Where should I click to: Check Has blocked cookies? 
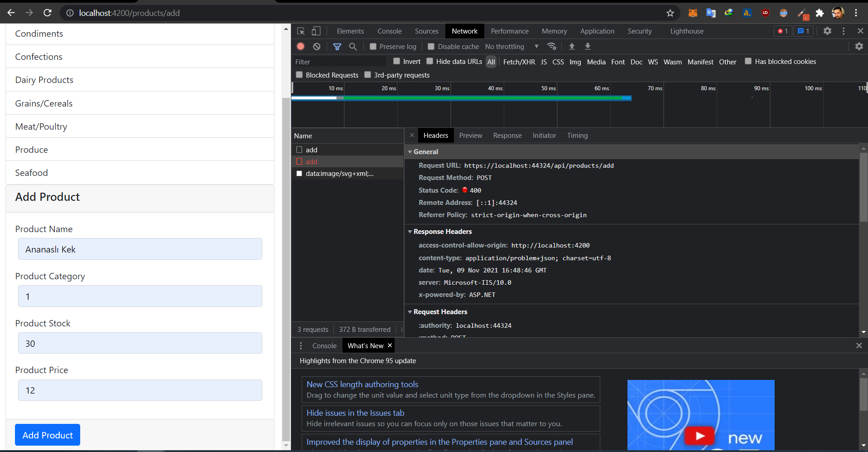click(x=748, y=61)
